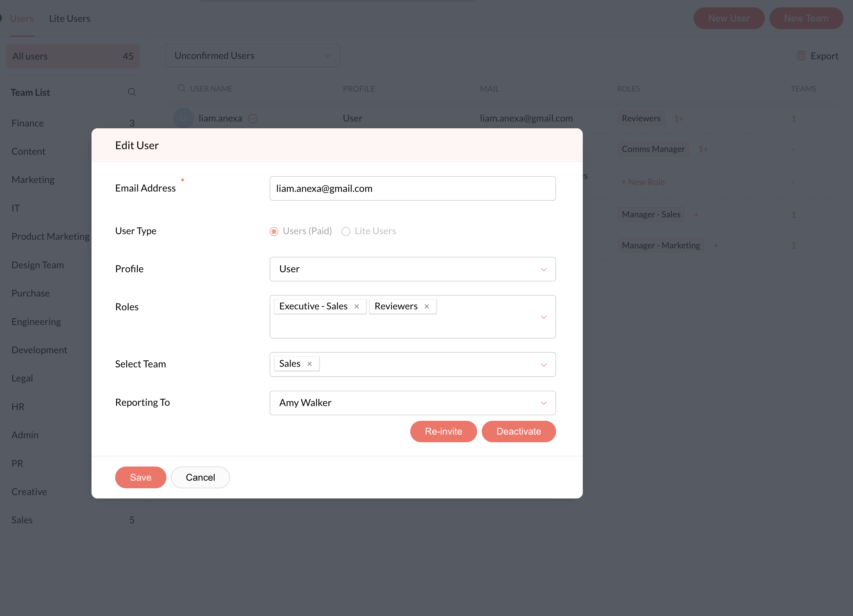Click the 1+ beside Comms Manager
853x616 pixels.
point(703,149)
